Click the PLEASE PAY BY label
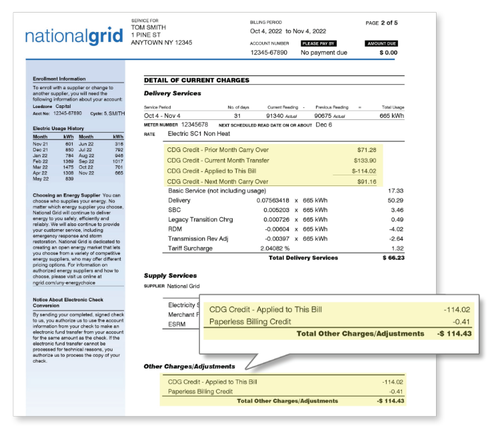Screen dimensions: 504x432 click(319, 43)
